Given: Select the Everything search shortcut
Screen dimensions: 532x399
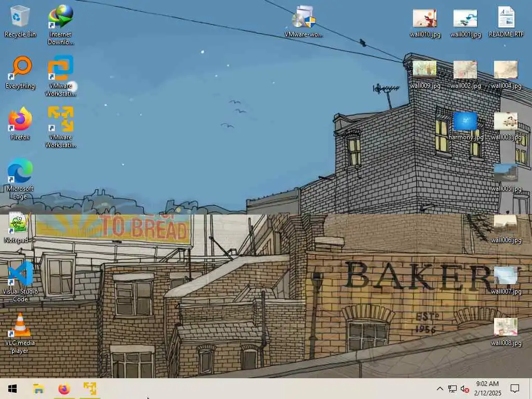Looking at the screenshot, I should pyautogui.click(x=20, y=73).
